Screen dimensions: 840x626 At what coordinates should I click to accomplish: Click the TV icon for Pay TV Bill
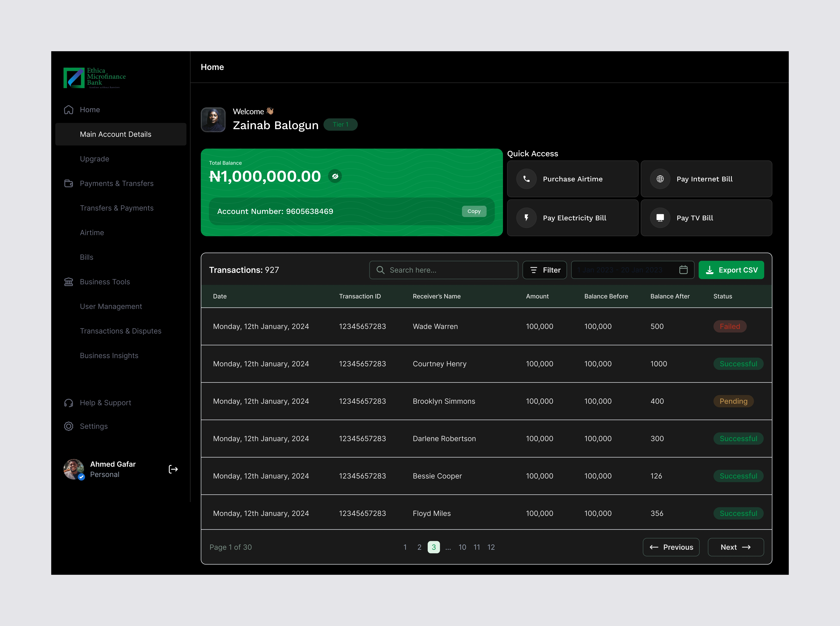point(660,218)
